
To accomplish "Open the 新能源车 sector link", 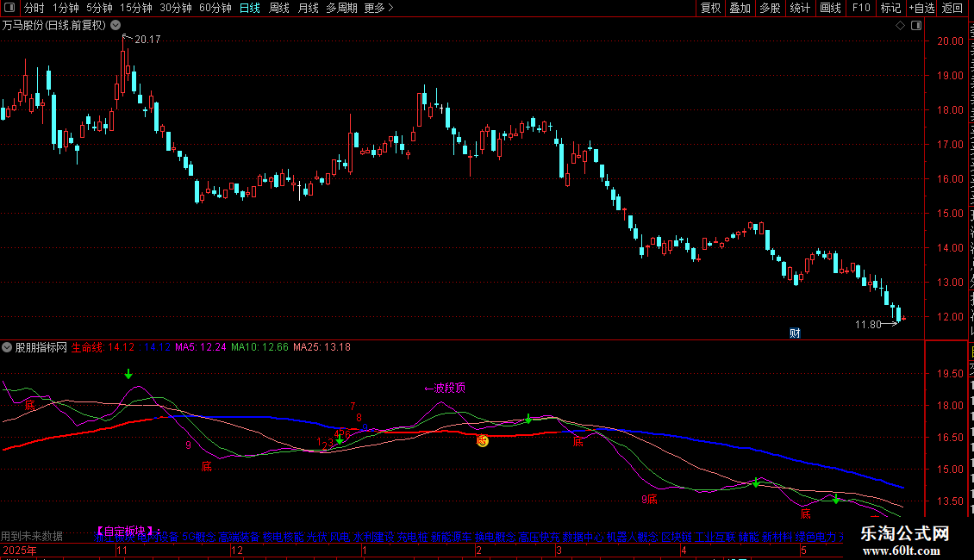I will click(451, 537).
